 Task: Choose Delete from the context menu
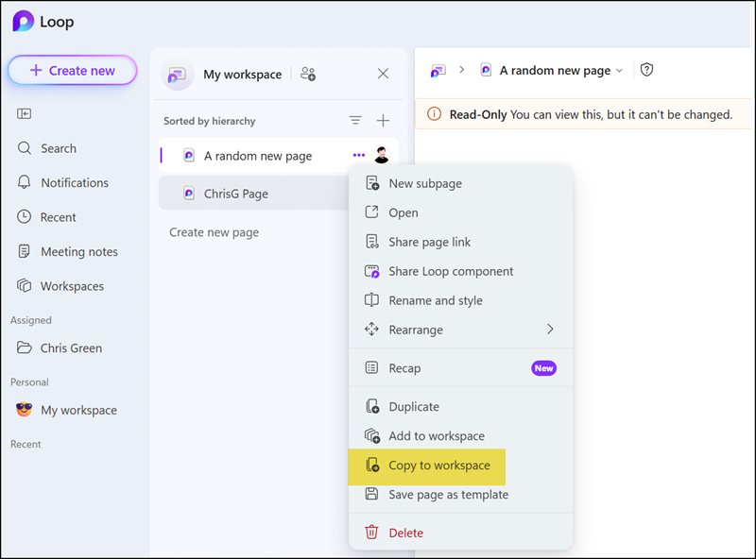coord(460,533)
